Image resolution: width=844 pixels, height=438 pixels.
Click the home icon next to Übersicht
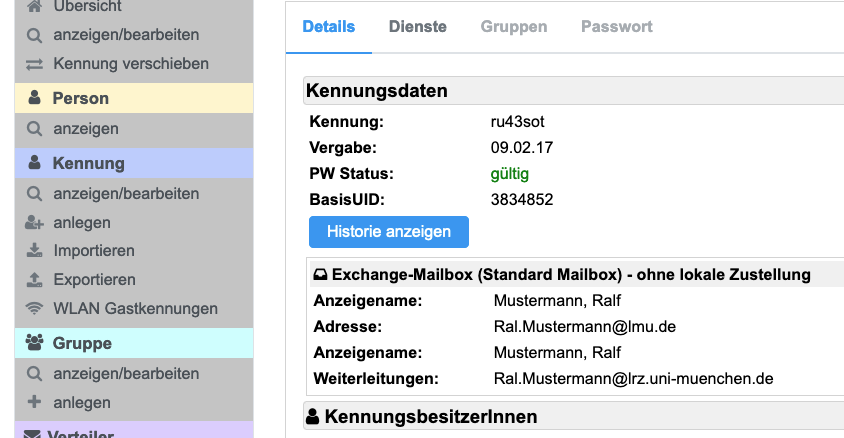pos(34,7)
